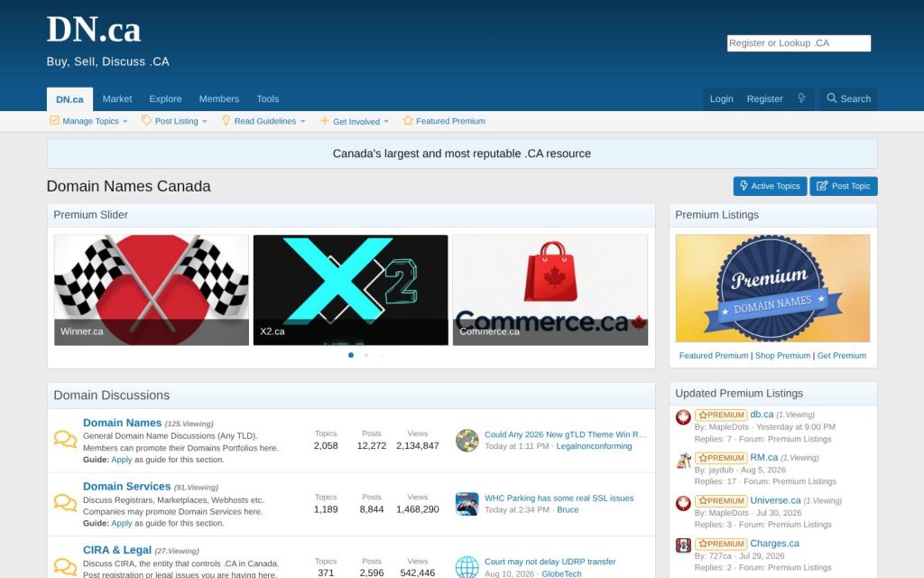Image resolution: width=924 pixels, height=578 pixels.
Task: Open user Bruce's profile link
Action: click(568, 509)
